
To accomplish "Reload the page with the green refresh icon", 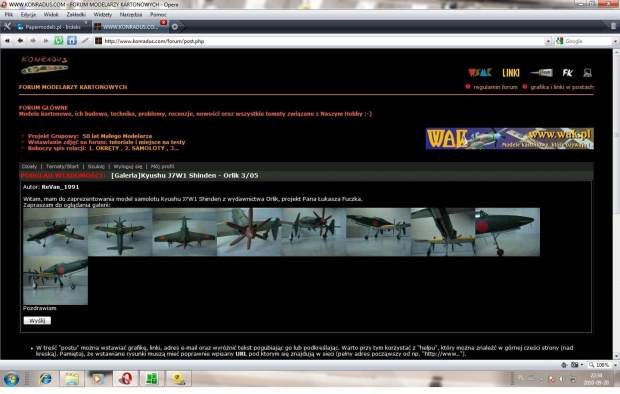I will pyautogui.click(x=59, y=41).
